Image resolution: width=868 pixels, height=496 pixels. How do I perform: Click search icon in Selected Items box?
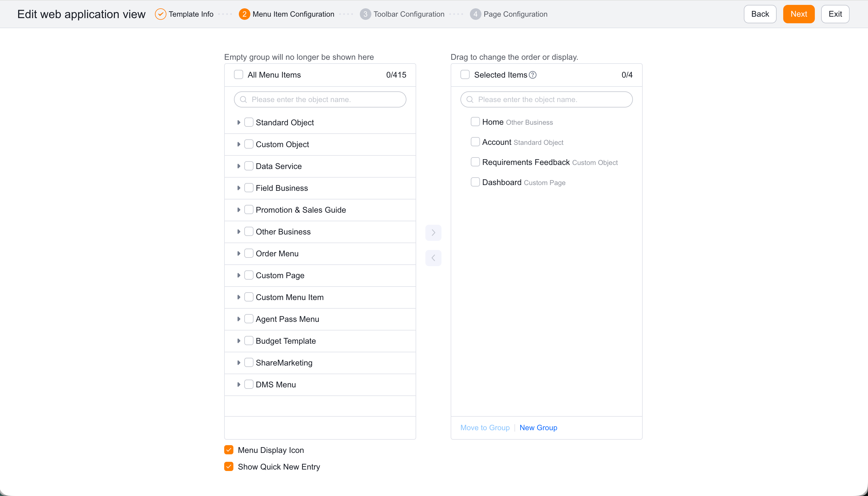coord(470,99)
